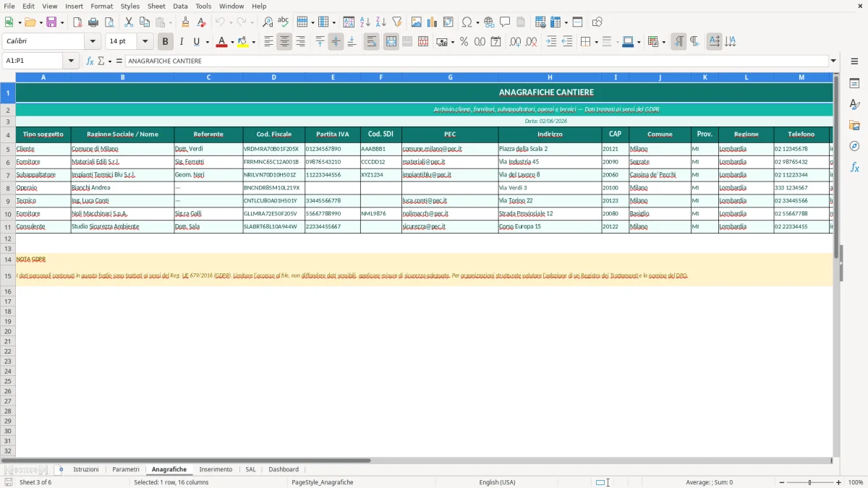This screenshot has width=868, height=488.
Task: Toggle Align Right
Action: click(x=300, y=42)
